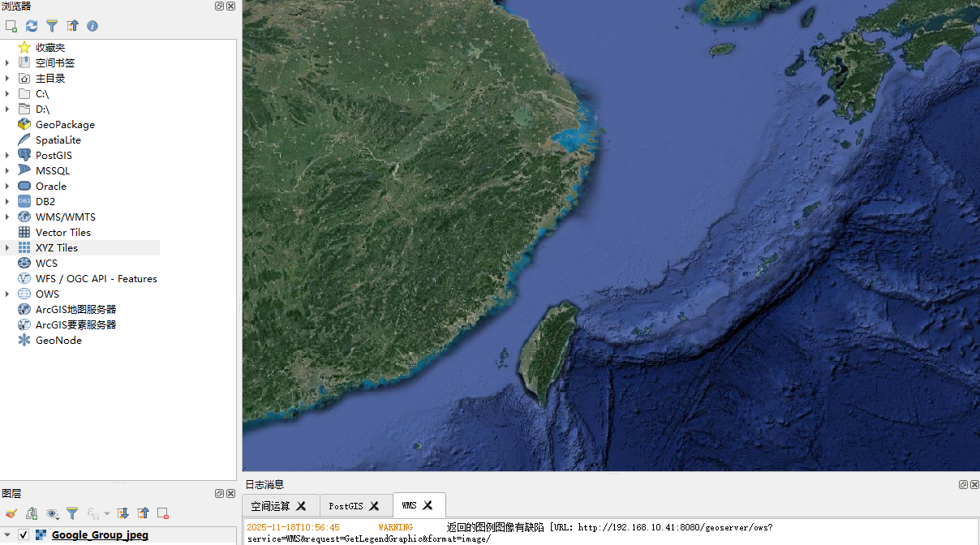Collapse all items in browser tree

coord(72,26)
